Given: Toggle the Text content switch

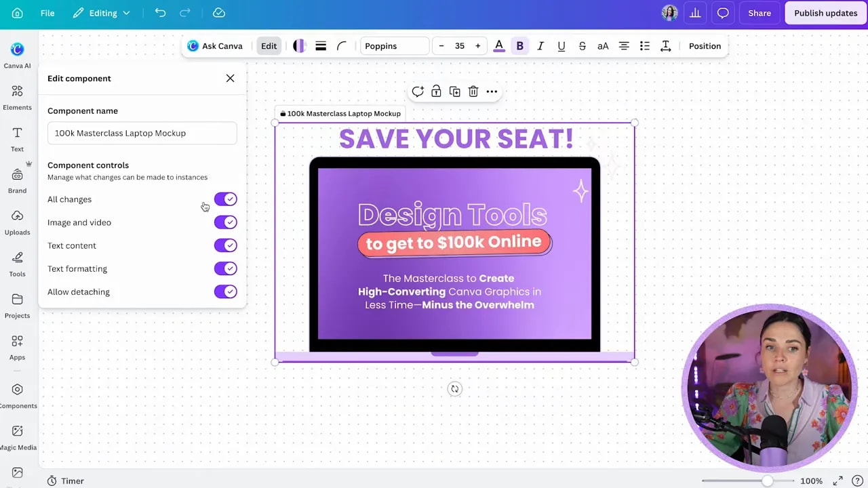Looking at the screenshot, I should click(x=225, y=245).
